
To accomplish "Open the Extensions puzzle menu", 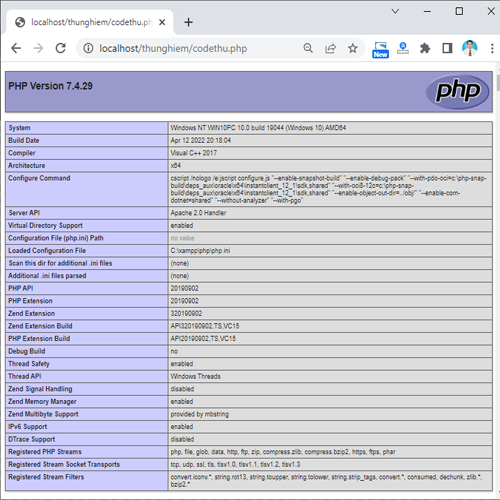I will (x=425, y=48).
